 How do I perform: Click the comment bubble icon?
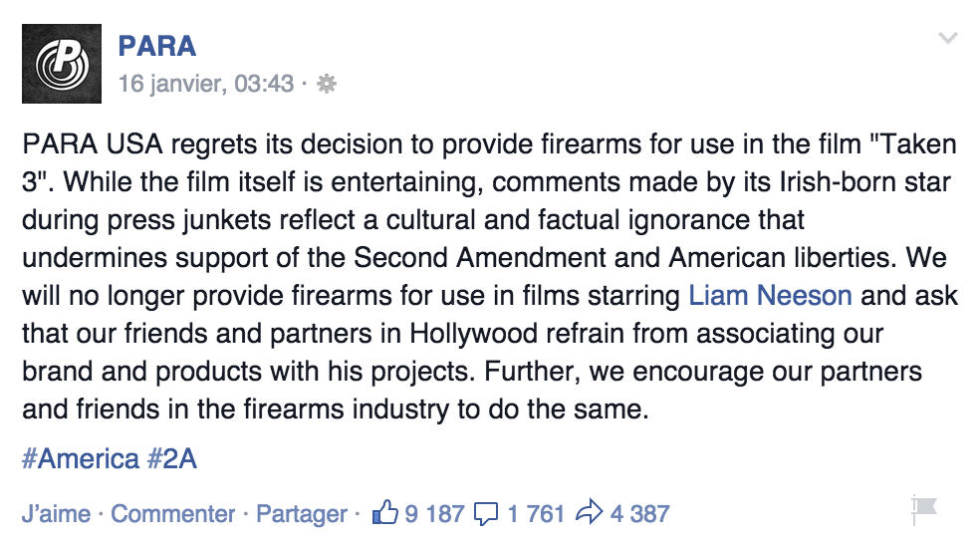486,514
